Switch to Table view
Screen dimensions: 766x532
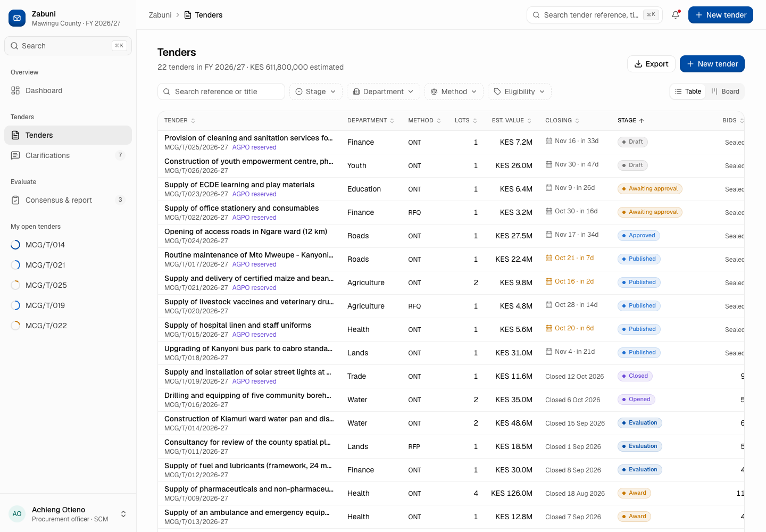pyautogui.click(x=688, y=92)
